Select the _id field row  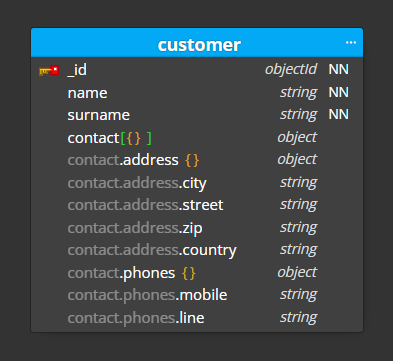pyautogui.click(x=197, y=70)
